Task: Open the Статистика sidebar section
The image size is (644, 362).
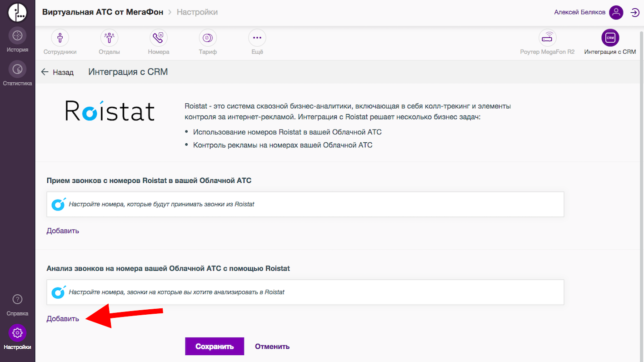Action: (x=17, y=74)
